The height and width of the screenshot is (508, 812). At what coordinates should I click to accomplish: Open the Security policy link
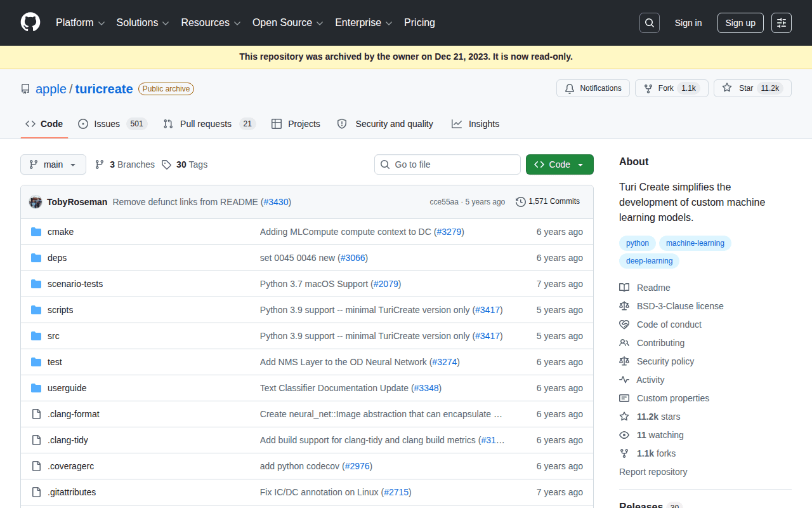(657, 361)
